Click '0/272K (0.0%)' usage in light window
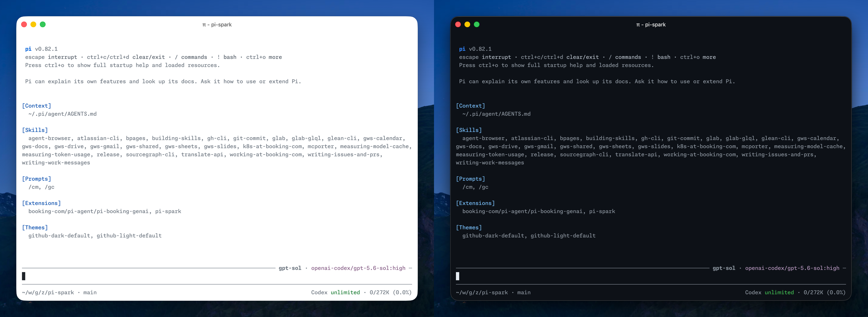 (391, 292)
